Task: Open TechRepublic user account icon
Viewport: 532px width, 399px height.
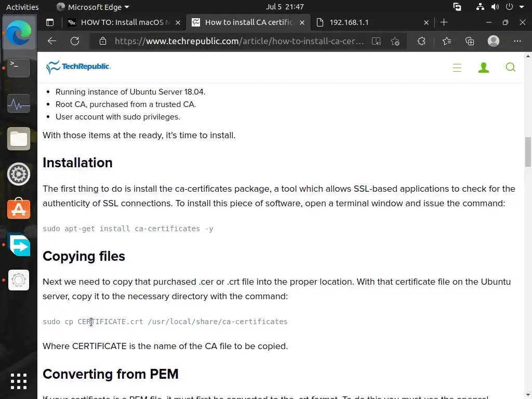Action: pos(484,67)
